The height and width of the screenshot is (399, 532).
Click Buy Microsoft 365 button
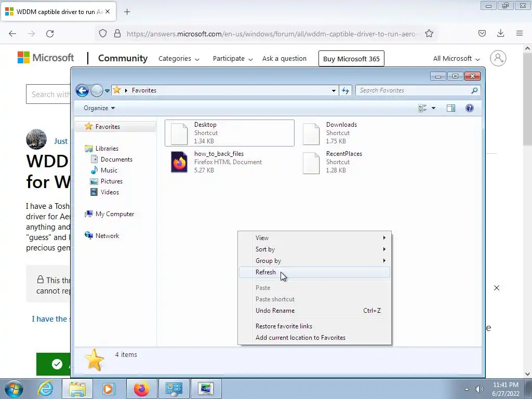point(351,59)
